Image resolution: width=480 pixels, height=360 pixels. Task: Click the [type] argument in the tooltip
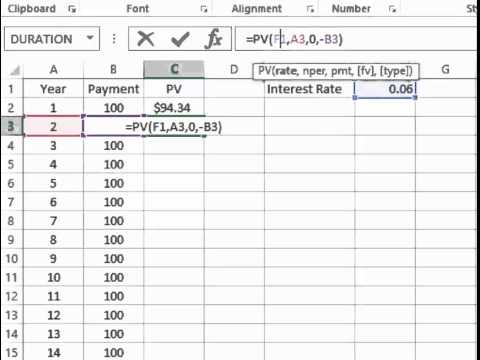(396, 71)
